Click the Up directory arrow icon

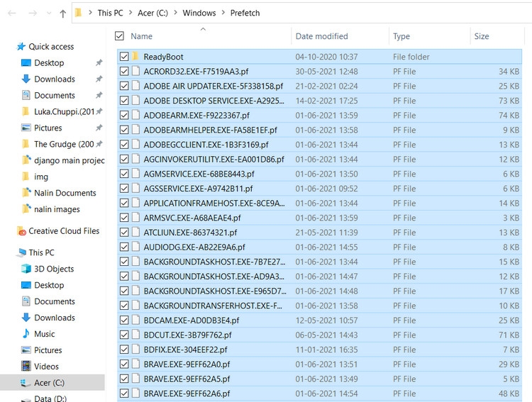63,13
